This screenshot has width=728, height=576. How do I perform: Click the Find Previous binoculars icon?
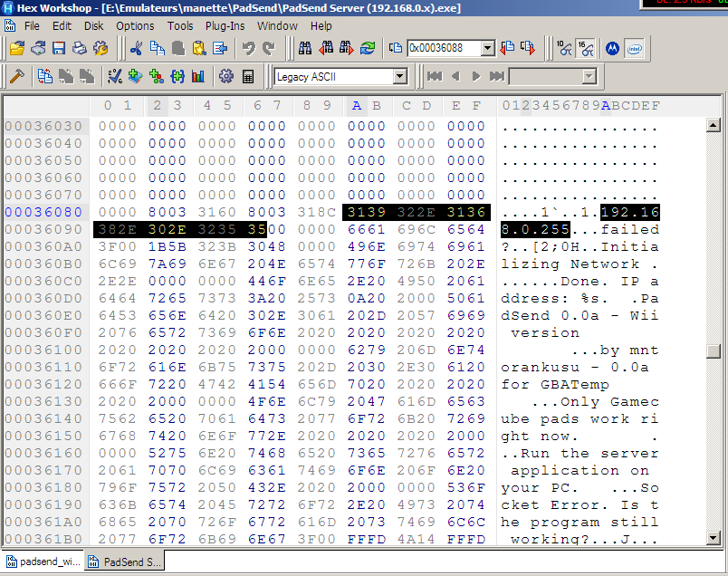326,48
